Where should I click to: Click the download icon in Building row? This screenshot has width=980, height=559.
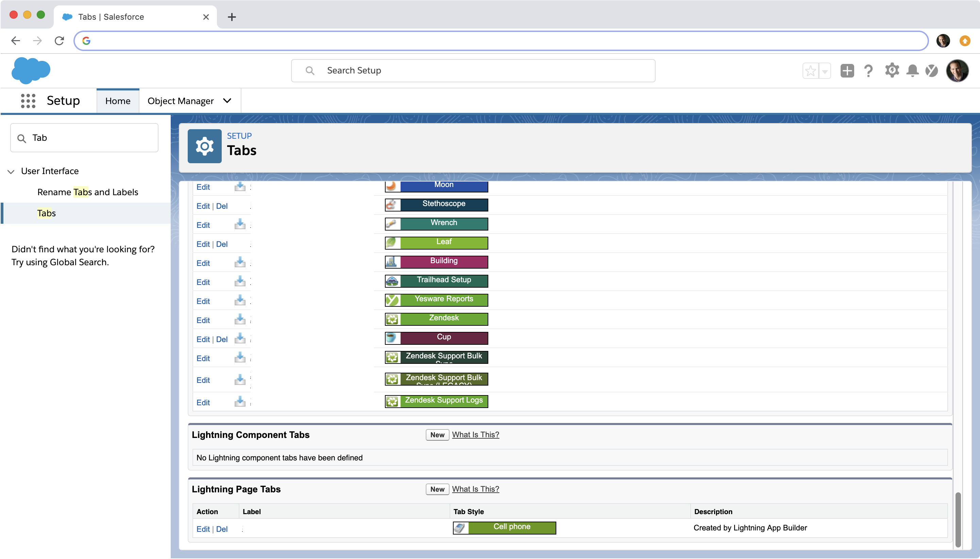tap(240, 262)
